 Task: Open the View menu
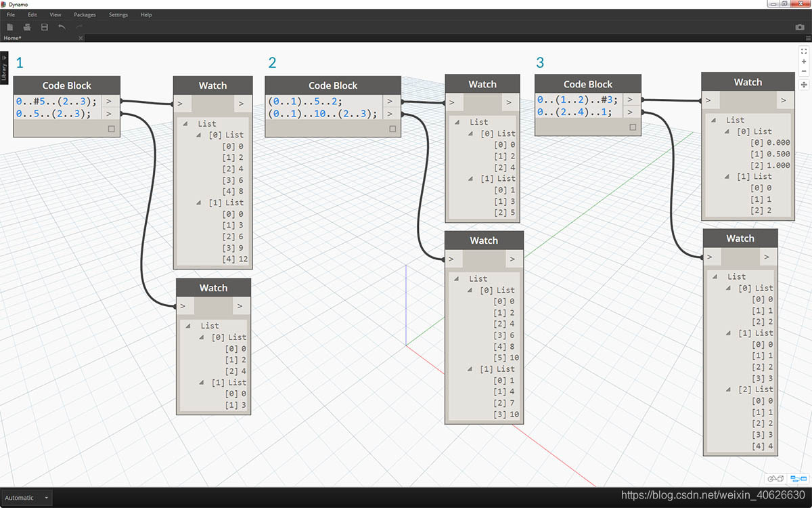55,14
